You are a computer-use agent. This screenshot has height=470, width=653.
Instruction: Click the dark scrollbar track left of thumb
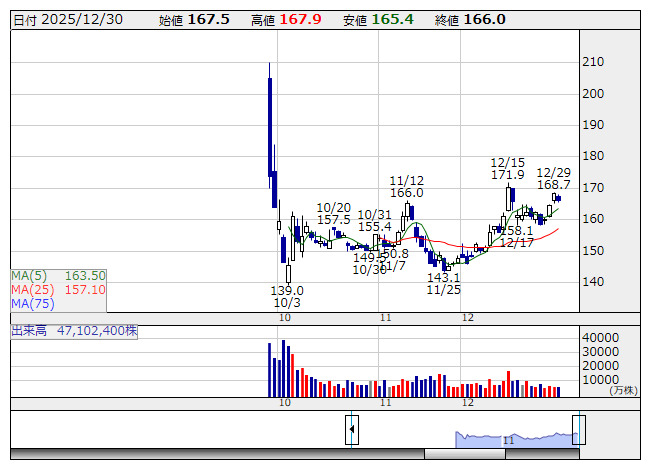[217, 454]
